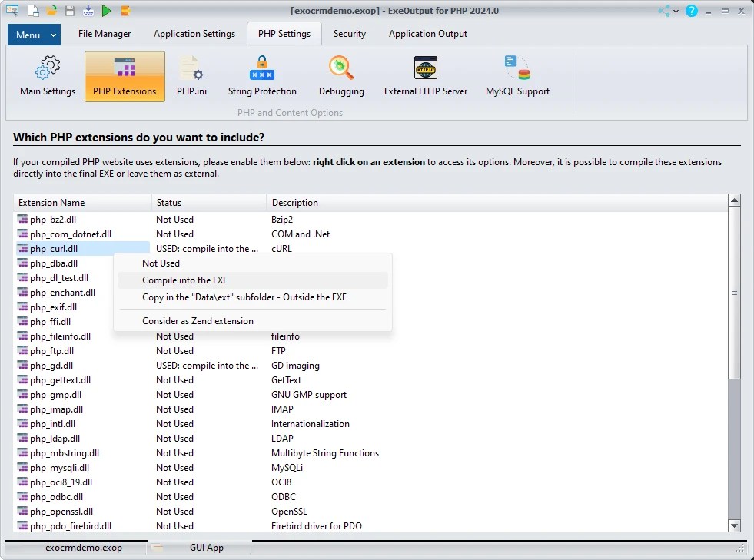Open Main Settings ribbon icon
754x560 pixels.
click(48, 76)
